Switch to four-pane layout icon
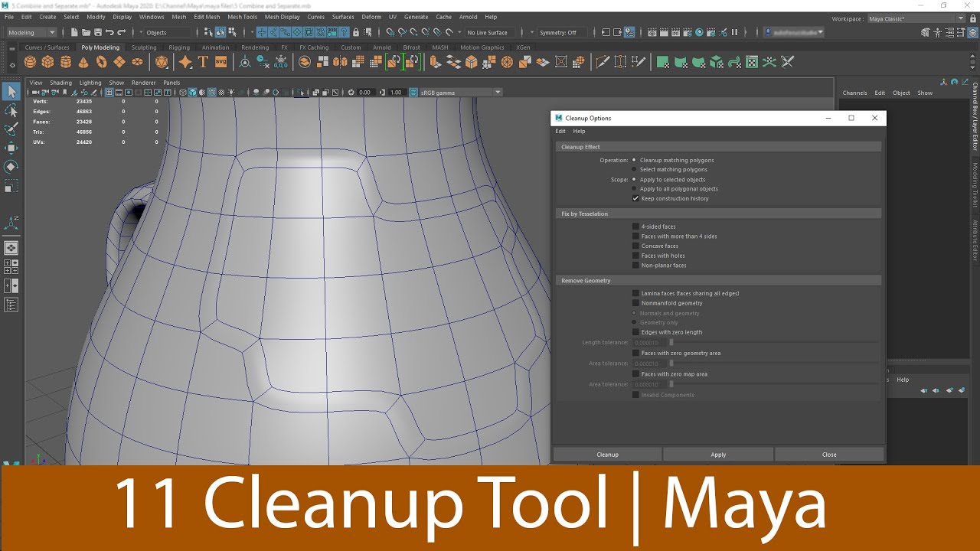The image size is (980, 551). 11,266
